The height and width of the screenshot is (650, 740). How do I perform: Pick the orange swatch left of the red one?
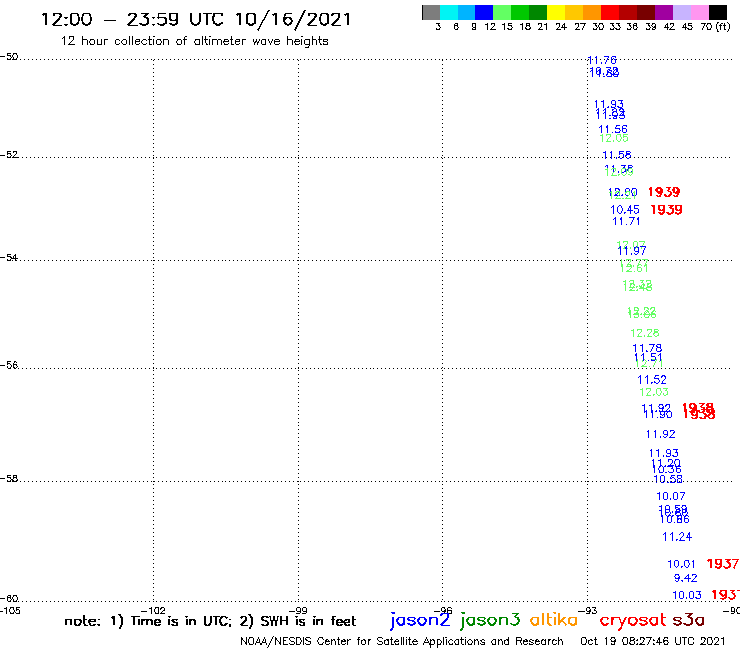592,12
